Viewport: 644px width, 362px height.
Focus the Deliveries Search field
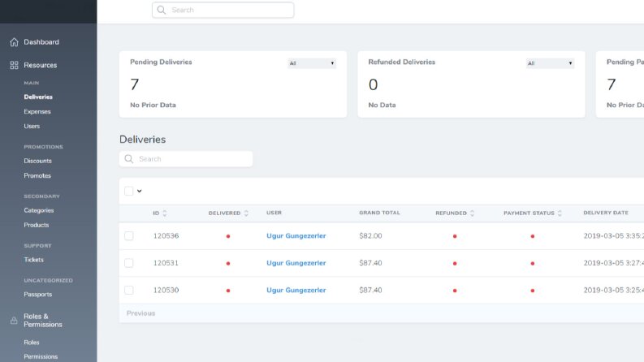[186, 159]
